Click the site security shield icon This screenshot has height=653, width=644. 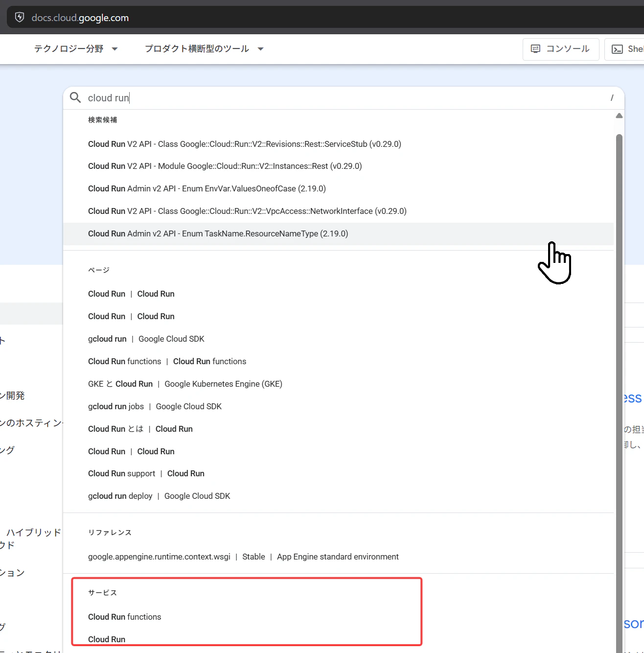coord(20,18)
